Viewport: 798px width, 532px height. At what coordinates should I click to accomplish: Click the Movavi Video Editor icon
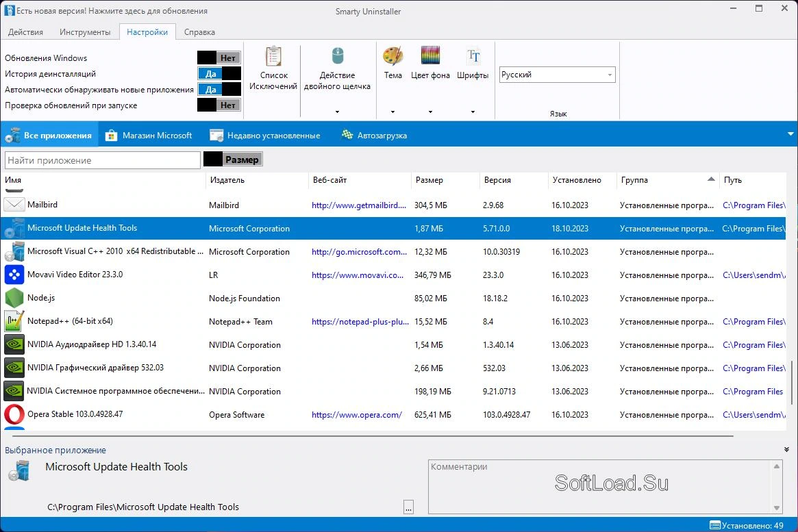14,275
